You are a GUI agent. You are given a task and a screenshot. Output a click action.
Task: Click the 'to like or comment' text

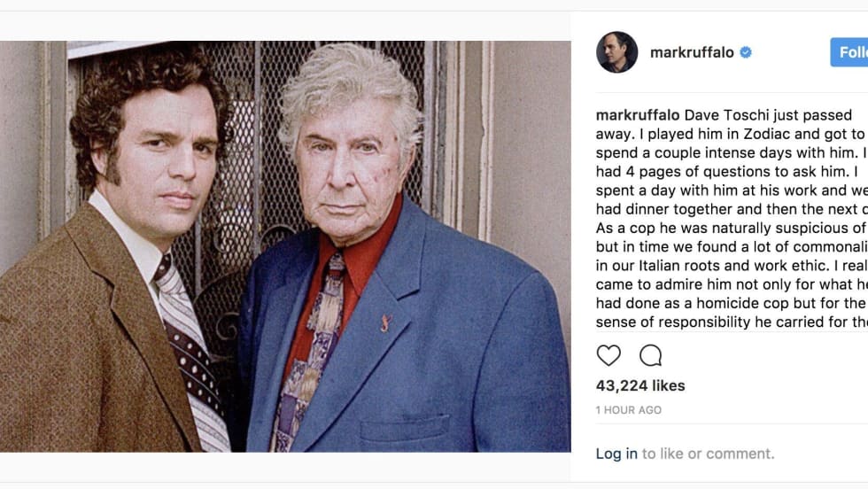pyautogui.click(x=708, y=454)
